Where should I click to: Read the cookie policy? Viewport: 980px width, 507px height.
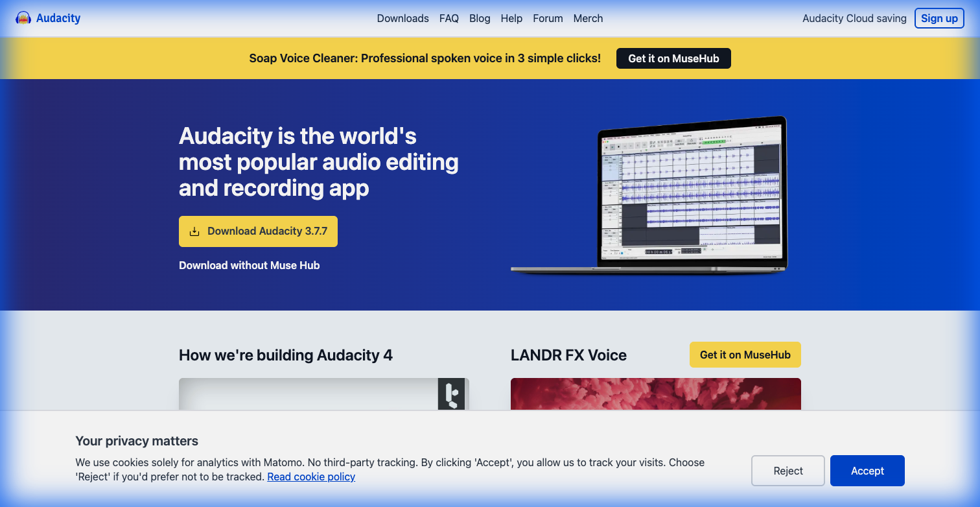(x=311, y=477)
